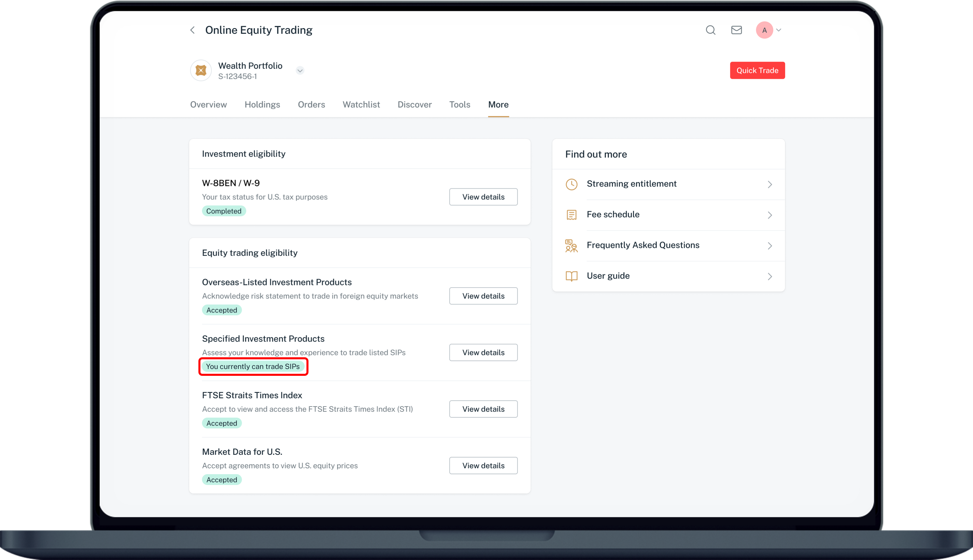
Task: Open Streaming entitlement via its chevron
Action: pos(769,184)
